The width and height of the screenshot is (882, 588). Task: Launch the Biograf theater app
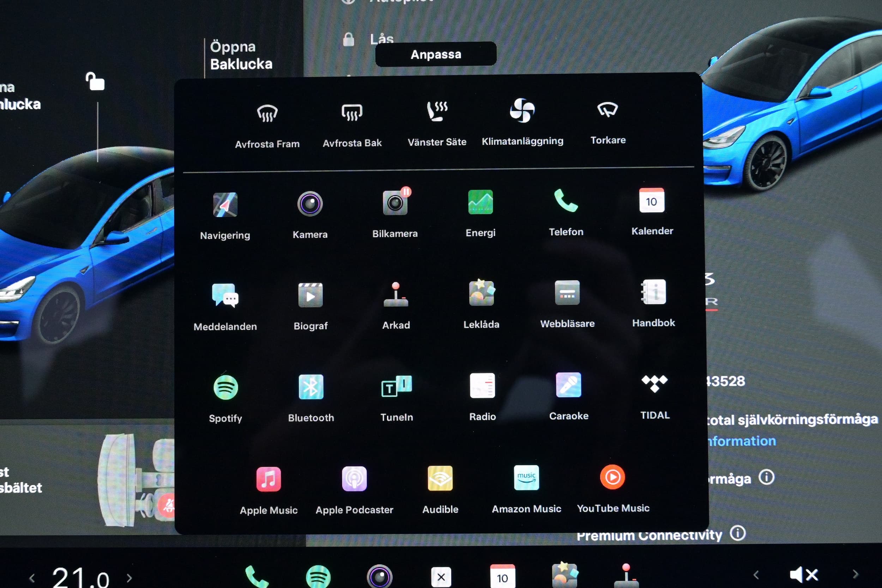[x=310, y=295]
